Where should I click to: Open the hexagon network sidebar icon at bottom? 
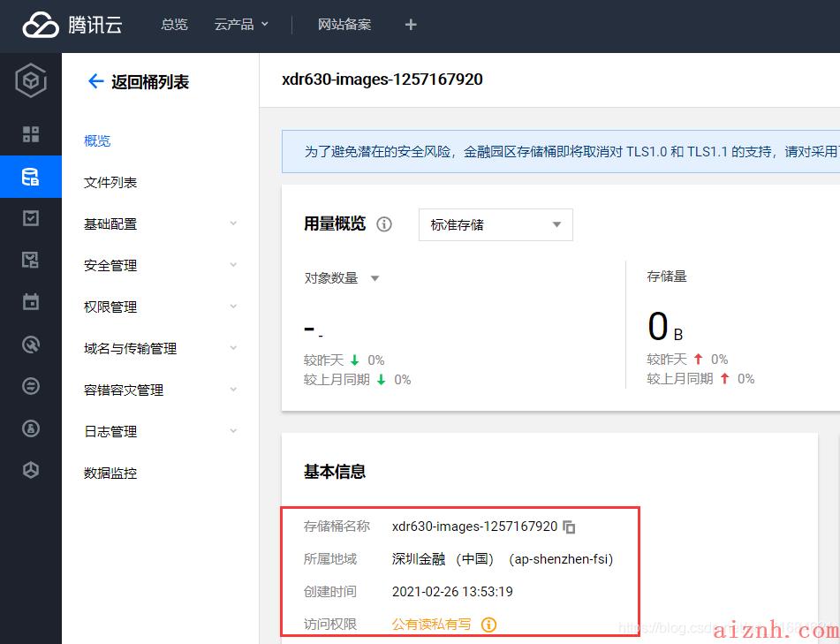pos(31,470)
